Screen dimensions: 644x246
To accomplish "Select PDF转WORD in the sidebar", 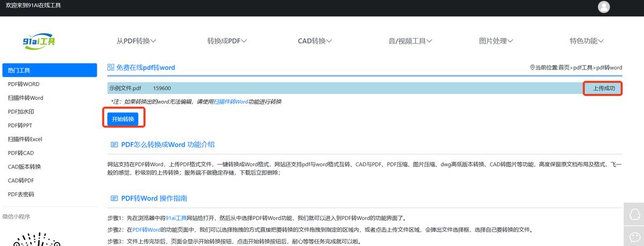I will click(24, 84).
